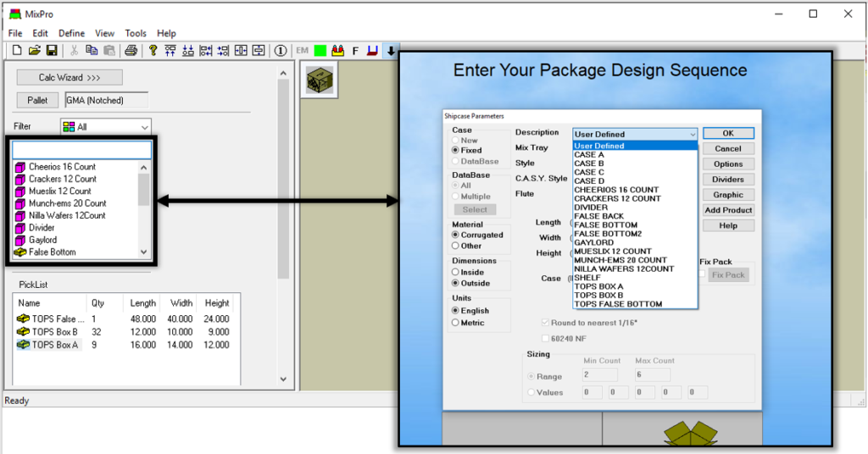Select the Inside dimensions radio button

456,272
